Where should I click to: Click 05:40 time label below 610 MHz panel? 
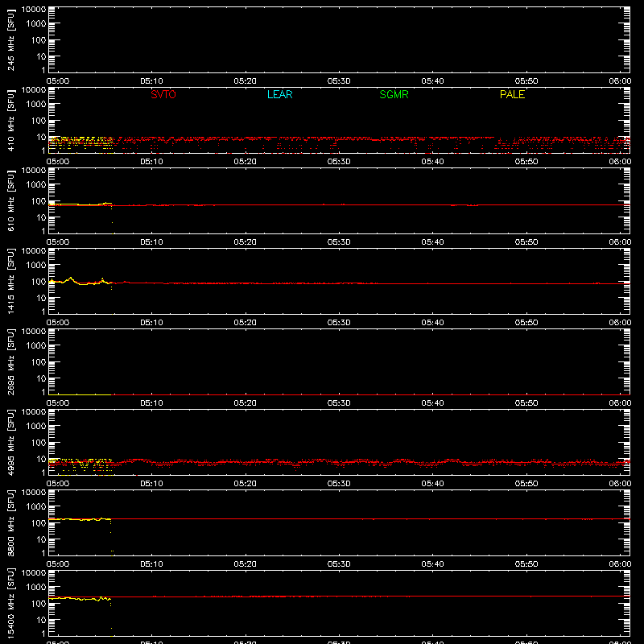[432, 242]
